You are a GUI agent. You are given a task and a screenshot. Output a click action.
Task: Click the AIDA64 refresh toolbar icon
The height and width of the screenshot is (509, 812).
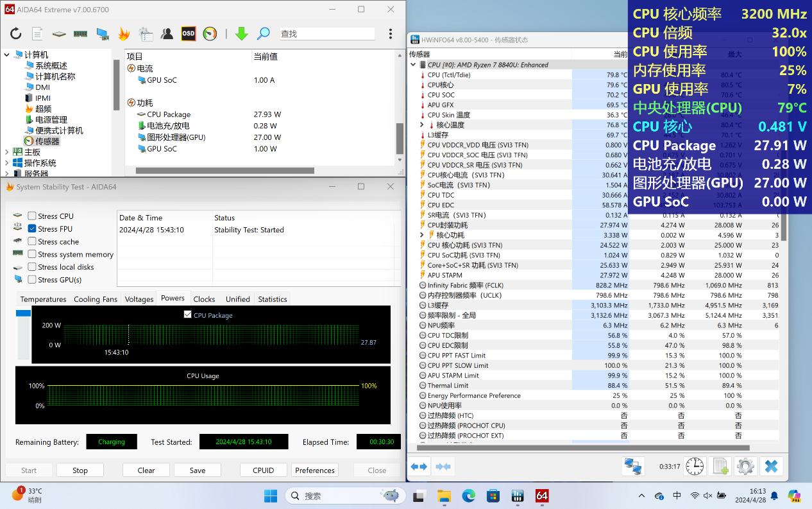(15, 34)
